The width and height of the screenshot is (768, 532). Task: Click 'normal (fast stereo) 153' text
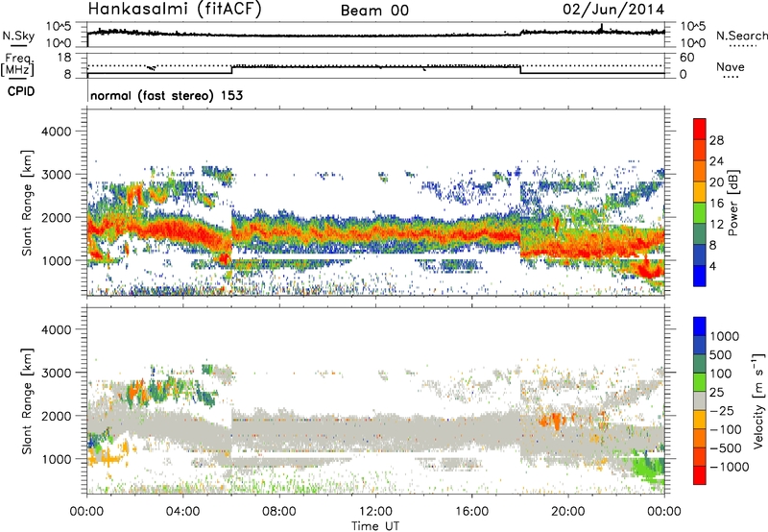coord(166,95)
